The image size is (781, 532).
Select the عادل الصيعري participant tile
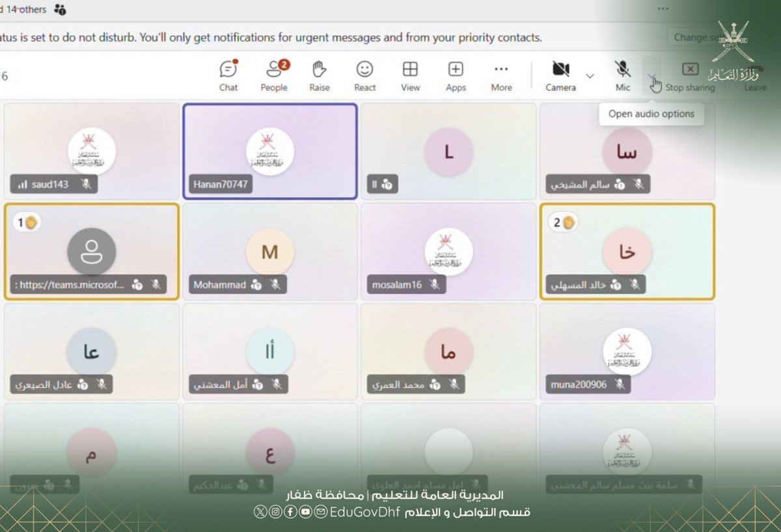tap(91, 351)
